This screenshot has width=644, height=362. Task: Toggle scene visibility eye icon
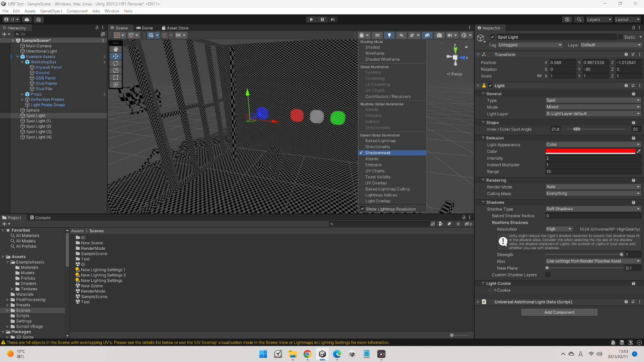tap(427, 35)
